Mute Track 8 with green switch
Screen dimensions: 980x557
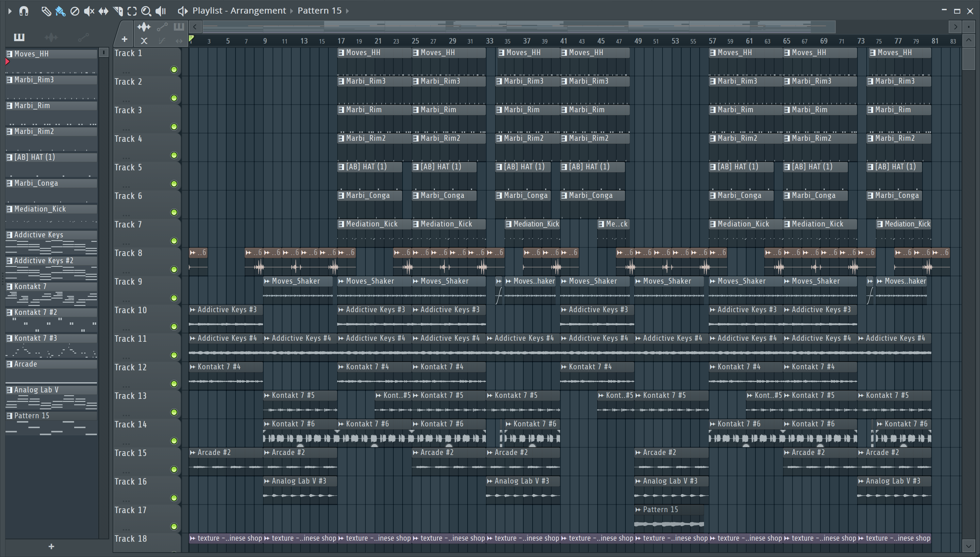point(174,270)
